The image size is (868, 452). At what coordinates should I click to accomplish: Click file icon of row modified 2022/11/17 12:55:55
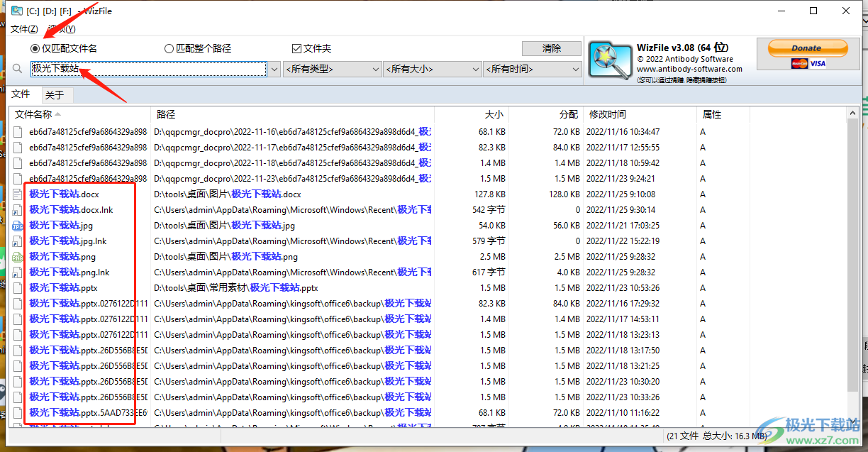(18, 148)
